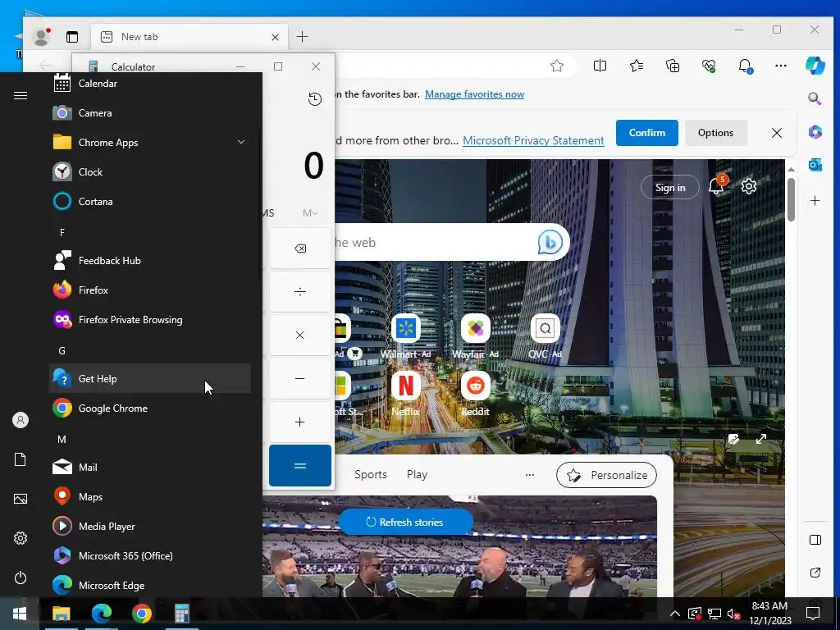Click Manage favorites now link
Image resolution: width=840 pixels, height=630 pixels.
tap(475, 94)
